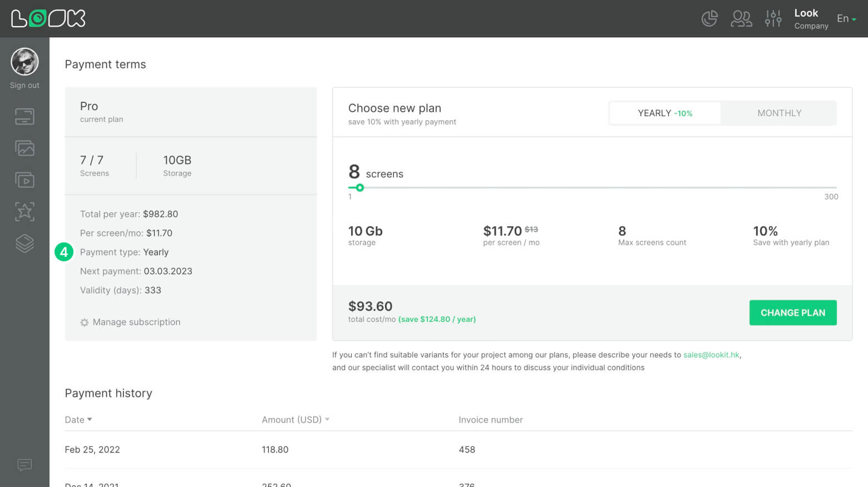
Task: Click the Manage subscription gear icon
Action: [84, 322]
